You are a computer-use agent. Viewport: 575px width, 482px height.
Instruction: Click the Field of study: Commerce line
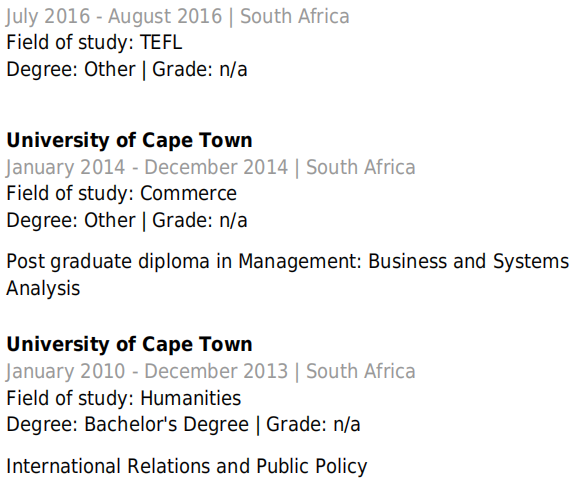[x=121, y=193]
